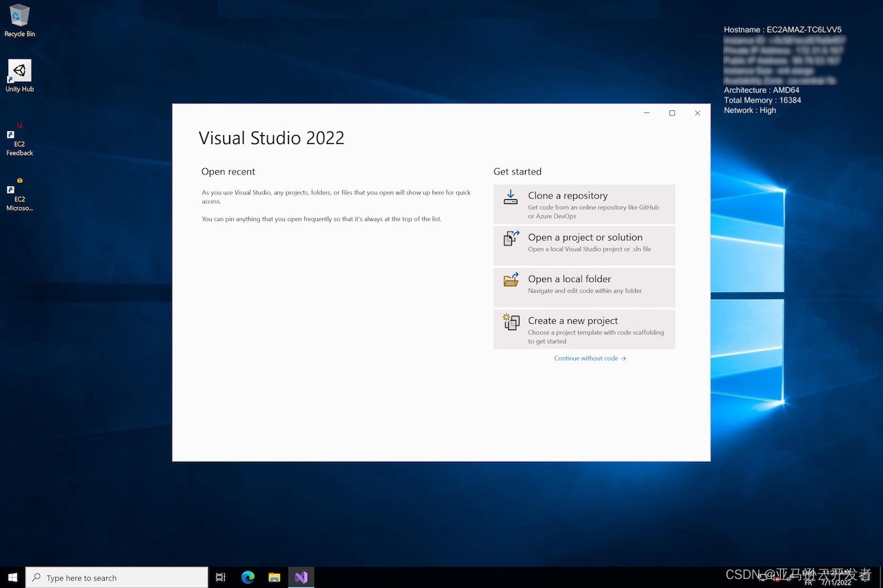This screenshot has height=588, width=883.
Task: Select Create a new project option
Action: 584,329
